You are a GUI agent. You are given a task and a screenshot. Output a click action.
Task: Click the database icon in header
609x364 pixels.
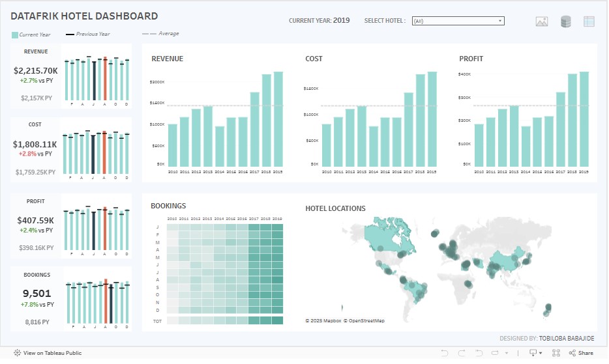point(565,21)
